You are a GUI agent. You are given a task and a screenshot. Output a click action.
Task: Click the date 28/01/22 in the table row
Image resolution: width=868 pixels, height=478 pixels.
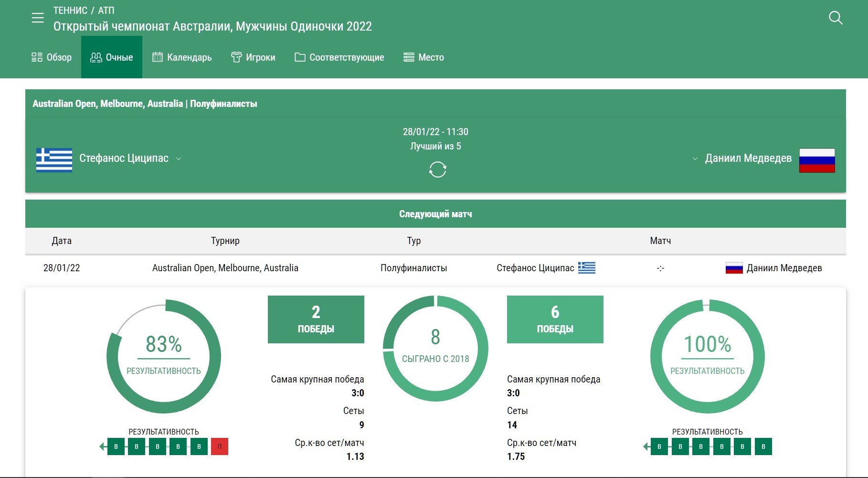tap(62, 268)
